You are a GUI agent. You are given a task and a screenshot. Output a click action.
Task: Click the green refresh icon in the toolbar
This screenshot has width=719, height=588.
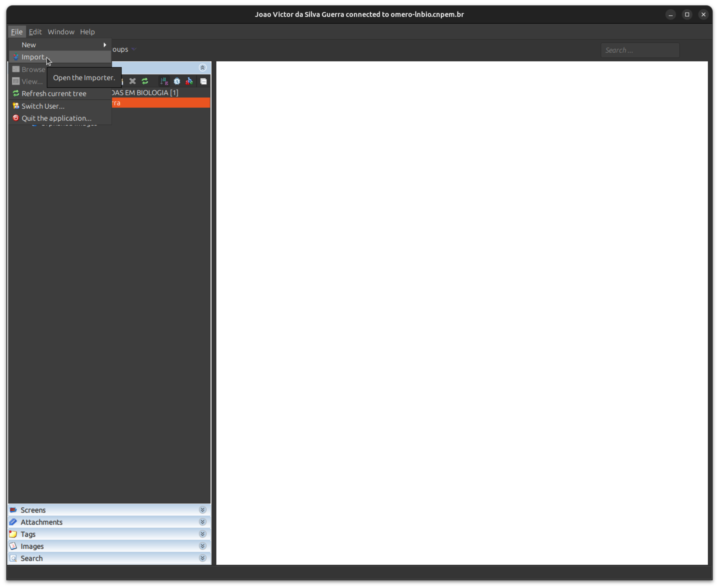(x=145, y=81)
